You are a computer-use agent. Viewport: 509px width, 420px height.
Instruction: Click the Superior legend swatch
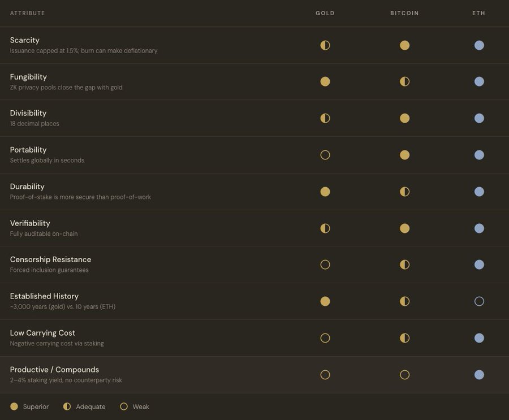14,406
